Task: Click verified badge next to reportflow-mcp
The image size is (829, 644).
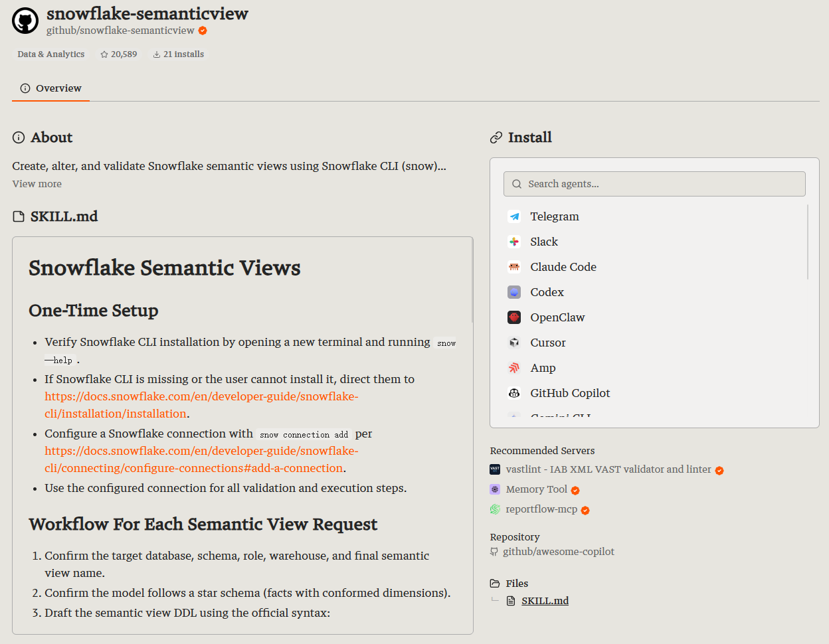Action: click(x=585, y=510)
